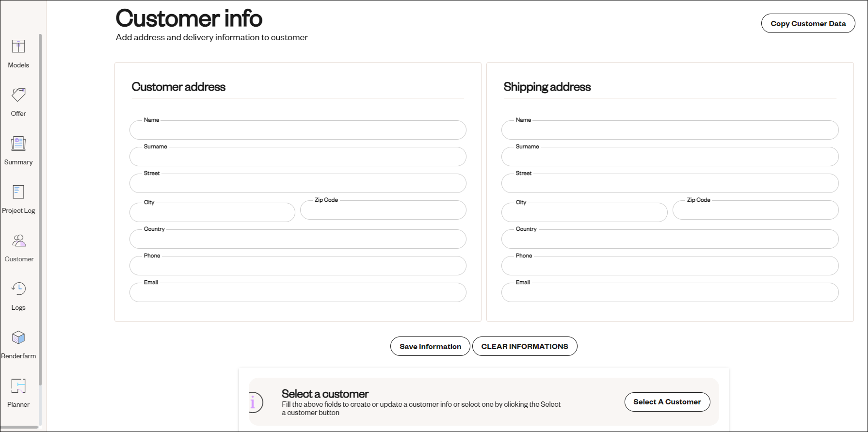
Task: Focus the Shipping address Phone field
Action: click(670, 266)
